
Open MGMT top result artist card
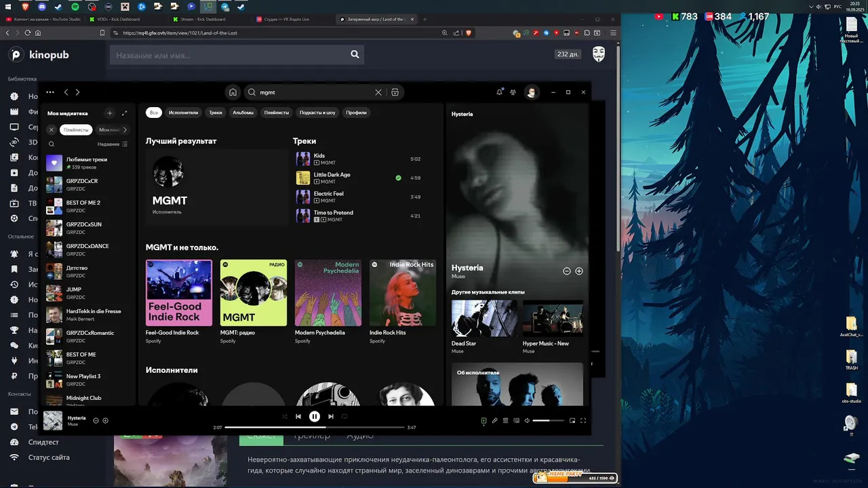point(217,187)
